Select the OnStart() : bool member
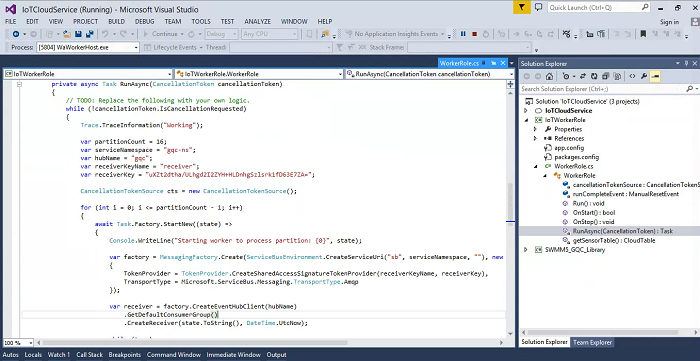Viewport: 700px width, 361px height. [x=594, y=213]
